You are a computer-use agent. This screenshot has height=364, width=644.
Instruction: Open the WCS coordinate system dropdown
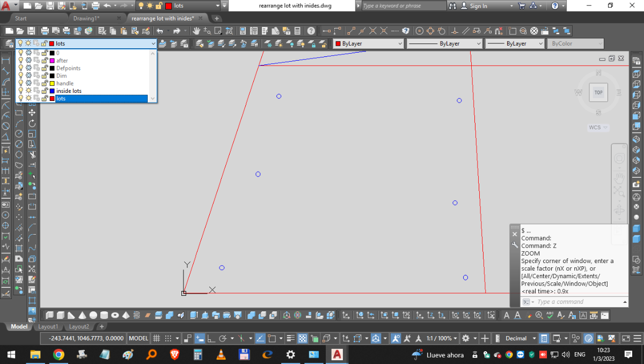click(x=598, y=127)
